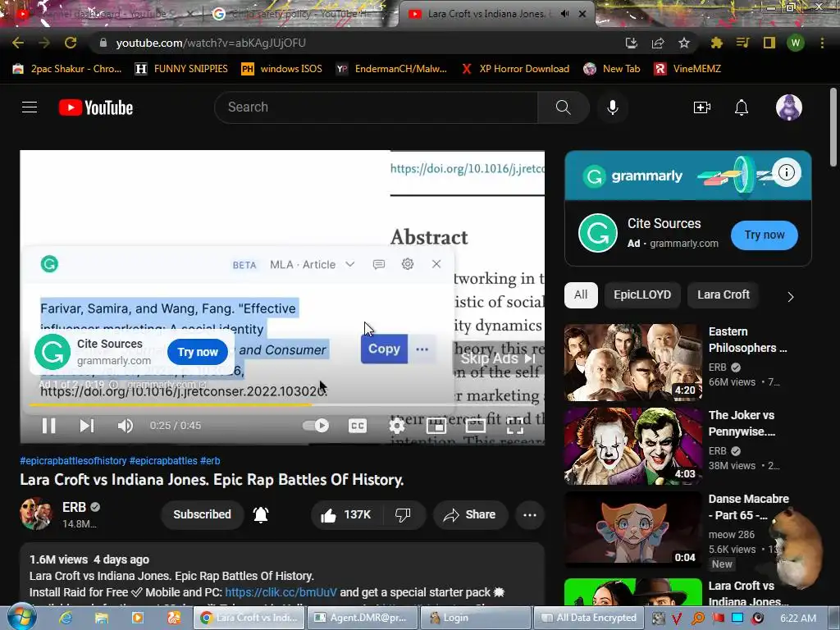840x630 pixels.
Task: Open more actions beside the Share button
Action: pos(530,515)
